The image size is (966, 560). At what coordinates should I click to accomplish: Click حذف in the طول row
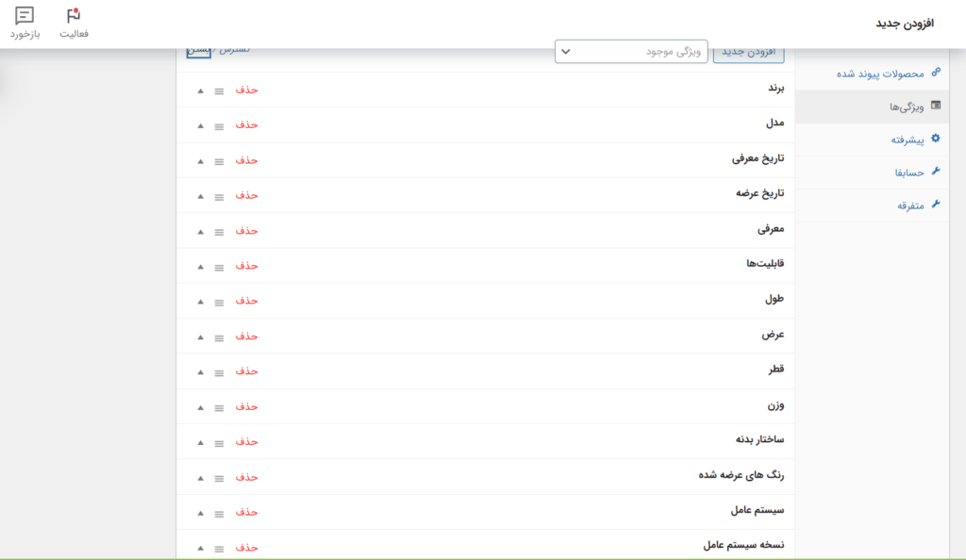246,301
